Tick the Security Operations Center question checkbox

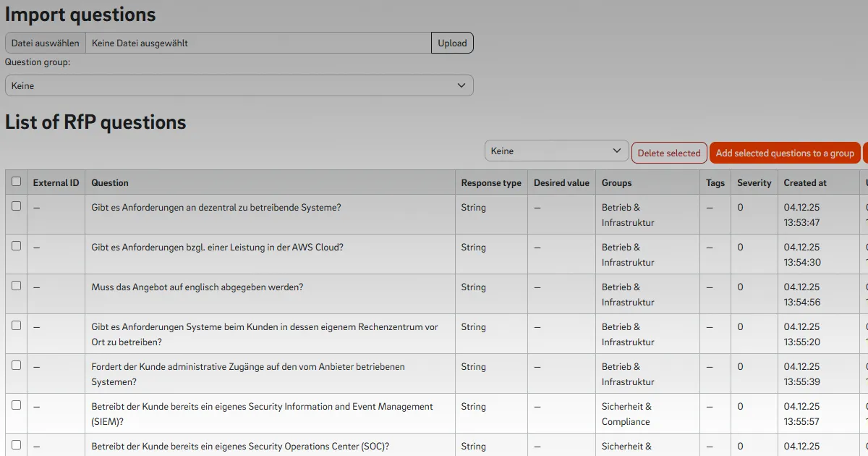click(x=17, y=445)
